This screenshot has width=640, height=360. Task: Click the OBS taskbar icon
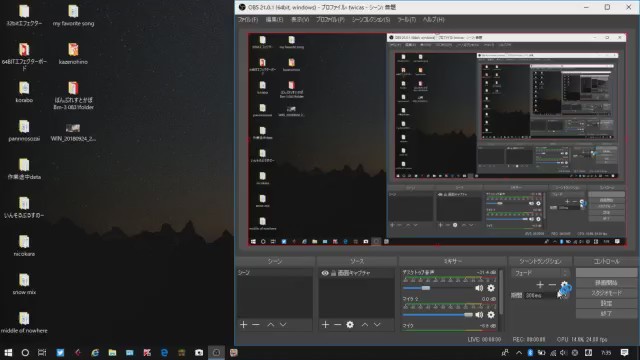[216, 353]
